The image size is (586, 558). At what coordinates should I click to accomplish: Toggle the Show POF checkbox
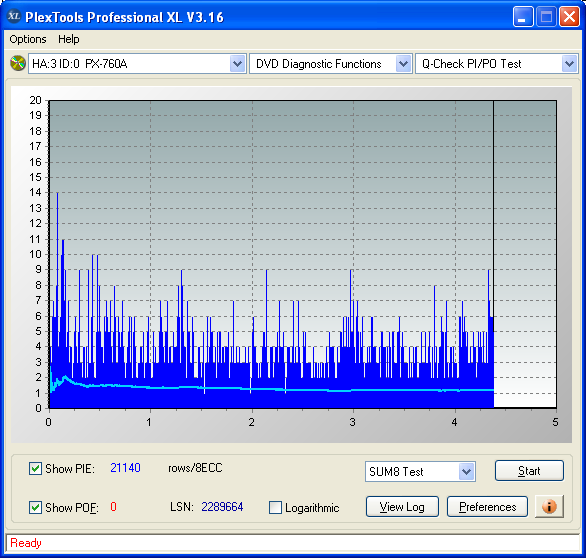coord(35,507)
